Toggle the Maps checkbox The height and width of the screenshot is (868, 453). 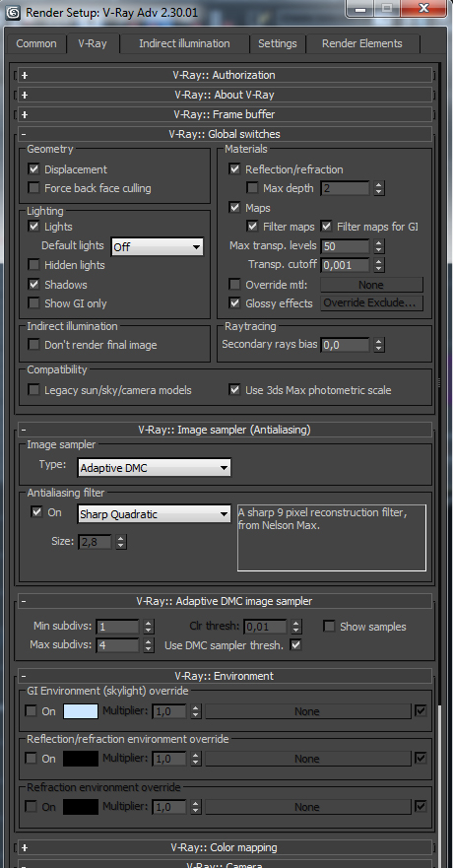[235, 208]
